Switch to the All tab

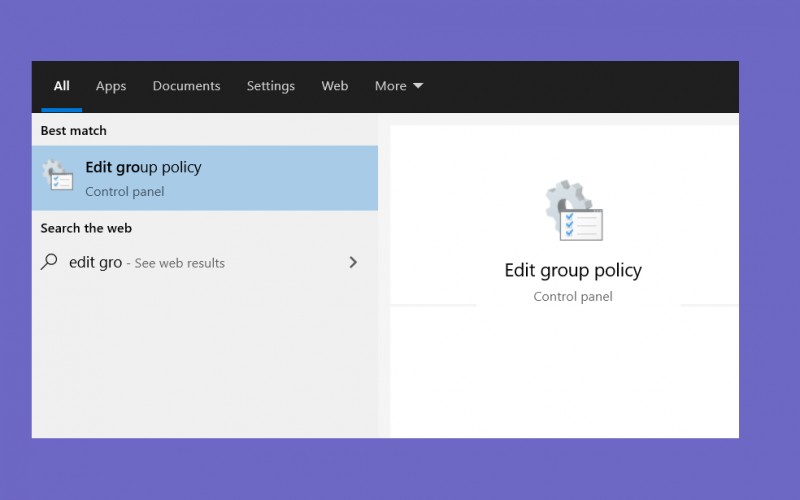[x=62, y=86]
